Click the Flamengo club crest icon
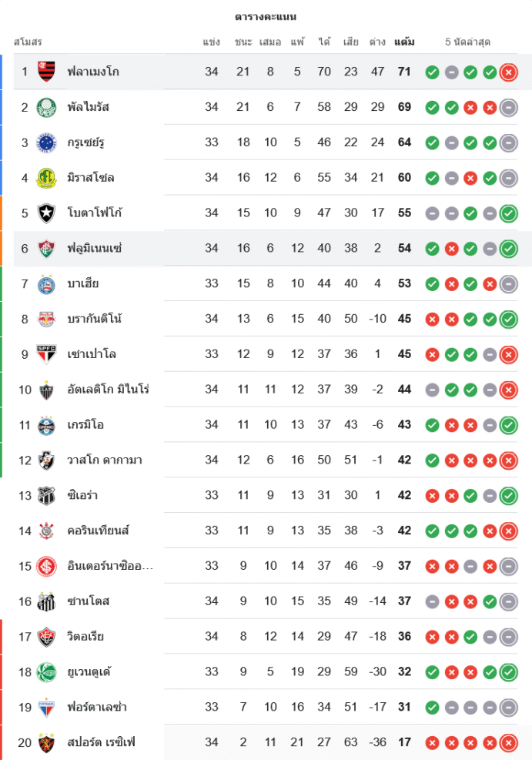This screenshot has height=770, width=532. pos(47,72)
